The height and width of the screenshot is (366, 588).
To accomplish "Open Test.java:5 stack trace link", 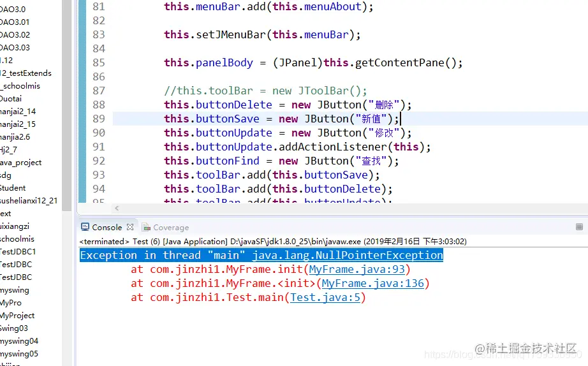I will 325,297.
